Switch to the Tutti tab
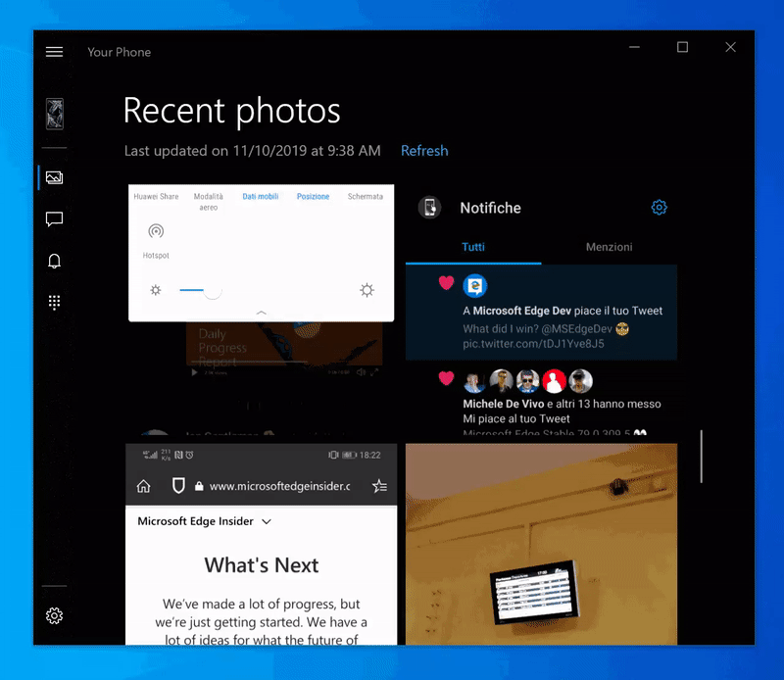 click(473, 247)
